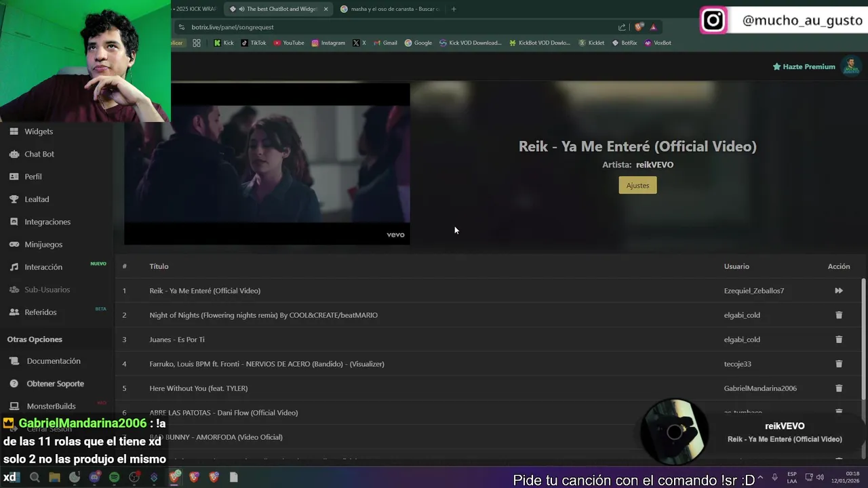Image resolution: width=868 pixels, height=488 pixels.
Task: Click the share icon in address bar
Action: (x=622, y=27)
